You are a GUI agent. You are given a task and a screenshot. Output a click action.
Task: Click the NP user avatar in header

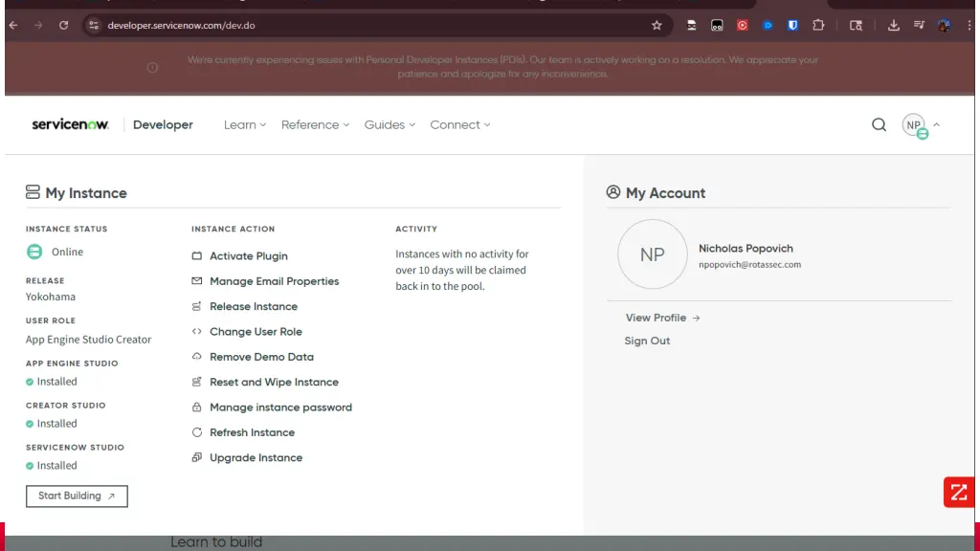(914, 125)
